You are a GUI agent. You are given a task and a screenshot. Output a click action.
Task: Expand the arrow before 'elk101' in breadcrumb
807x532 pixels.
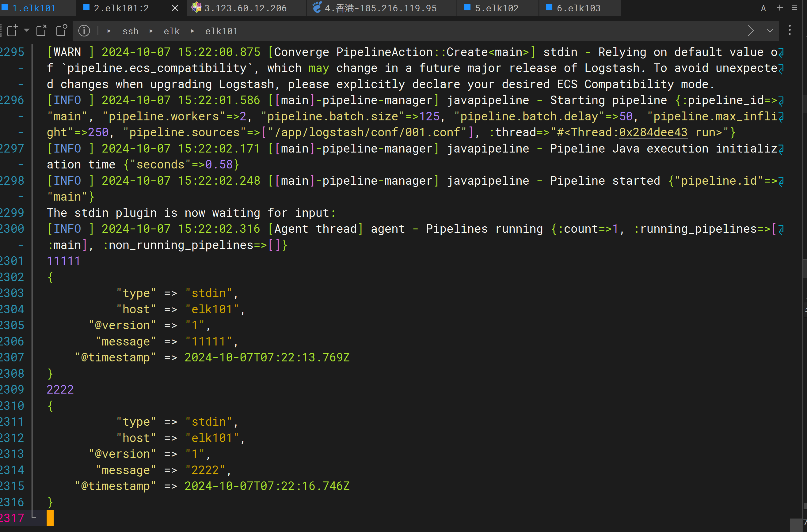(x=192, y=31)
